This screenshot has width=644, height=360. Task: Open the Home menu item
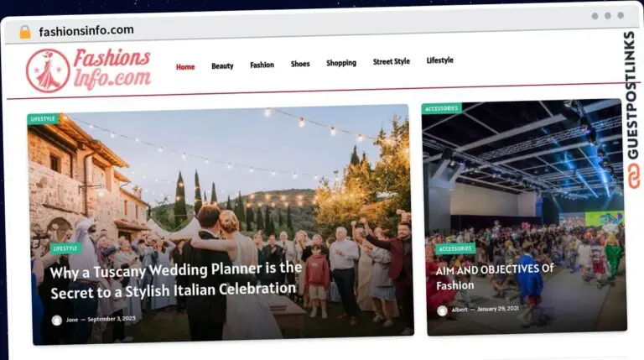pos(185,67)
